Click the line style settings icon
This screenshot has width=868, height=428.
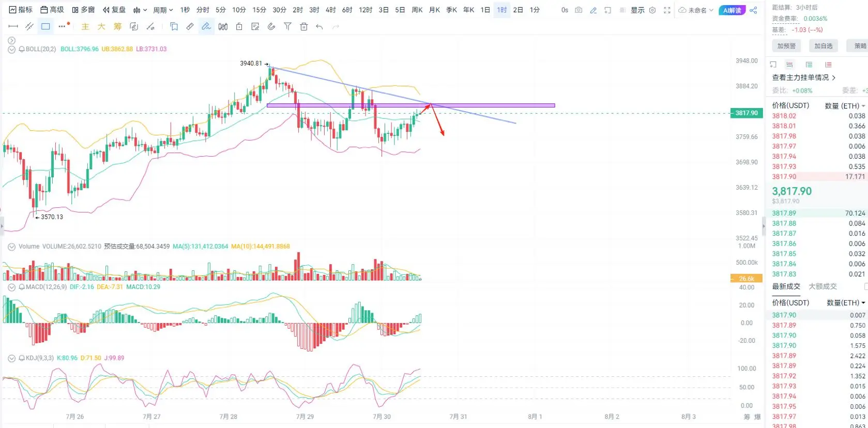click(x=150, y=26)
